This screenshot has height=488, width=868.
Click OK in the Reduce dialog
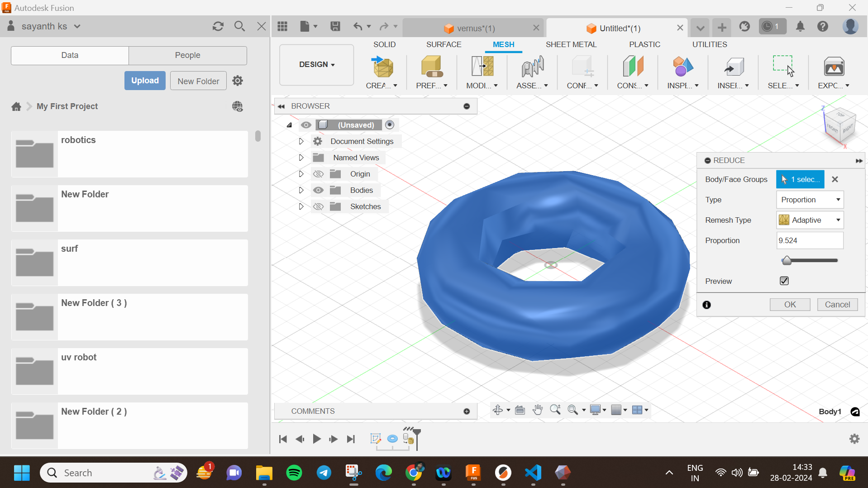[x=790, y=305]
